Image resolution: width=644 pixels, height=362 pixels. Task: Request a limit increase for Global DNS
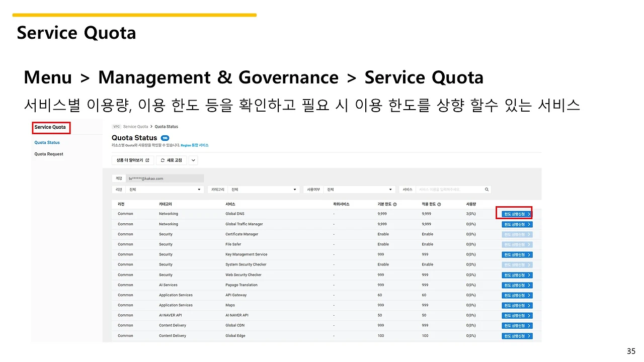tap(517, 214)
